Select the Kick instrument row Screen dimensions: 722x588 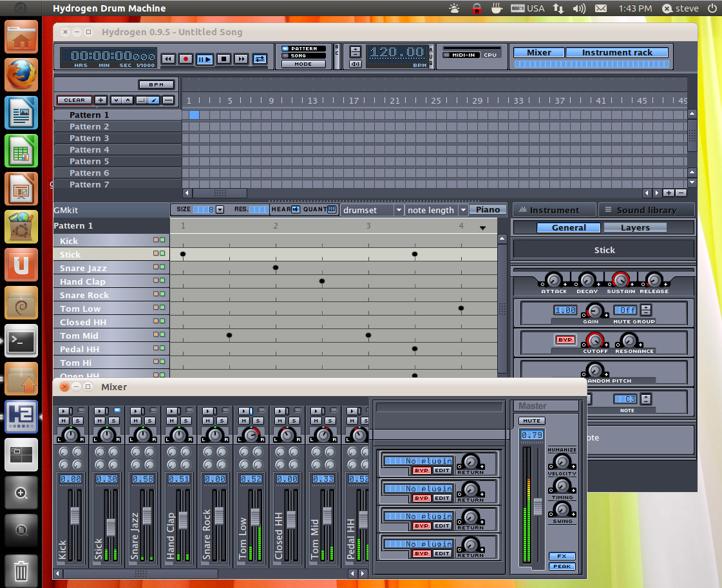coord(111,241)
